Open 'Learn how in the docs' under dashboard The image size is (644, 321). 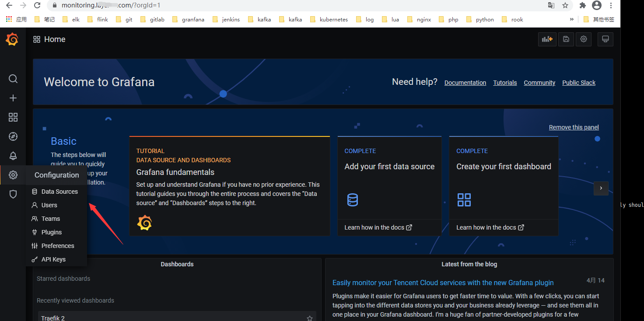click(x=490, y=227)
